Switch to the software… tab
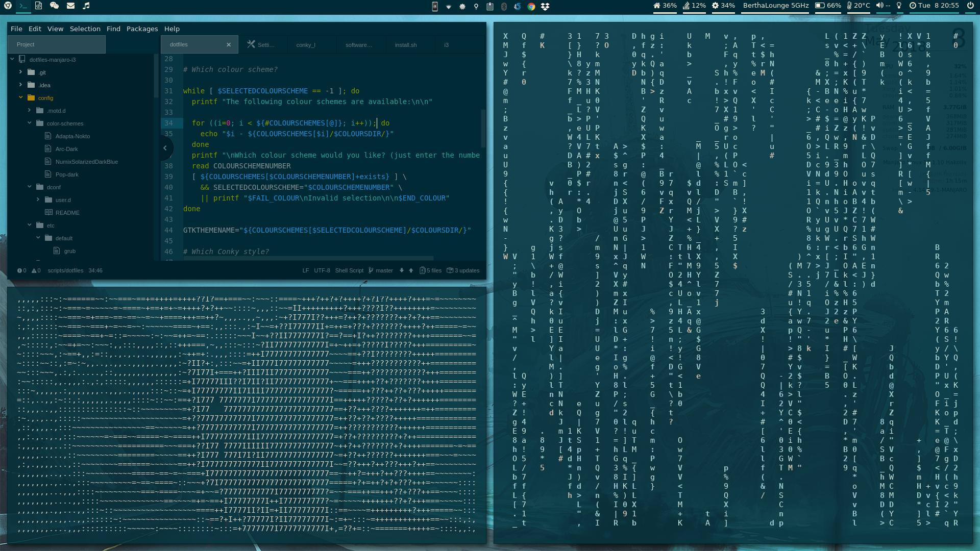 (x=361, y=45)
